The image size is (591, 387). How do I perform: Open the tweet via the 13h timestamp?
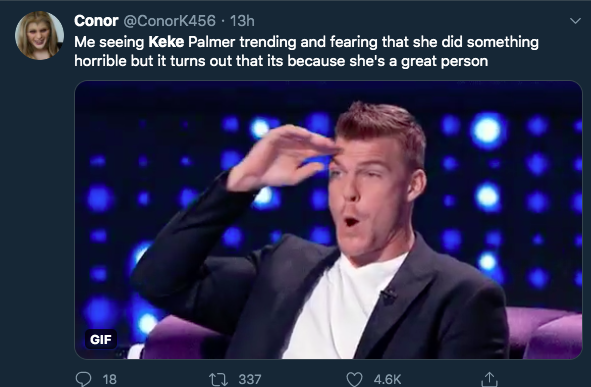click(242, 21)
